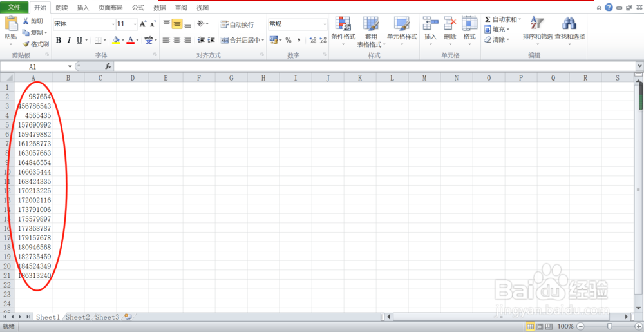Viewport: 644px width, 332px height.
Task: Click the Insert cells (插入) icon
Action: 430,23
